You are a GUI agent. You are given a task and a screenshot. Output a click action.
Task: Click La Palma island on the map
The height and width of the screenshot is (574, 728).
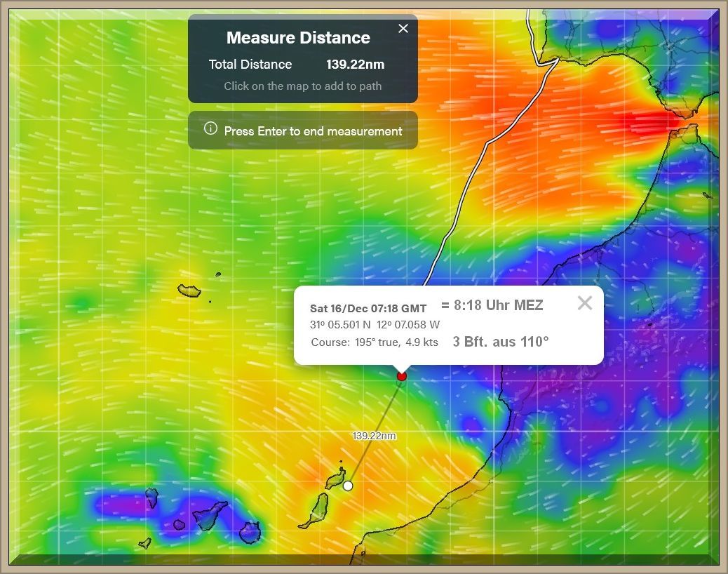[151, 498]
